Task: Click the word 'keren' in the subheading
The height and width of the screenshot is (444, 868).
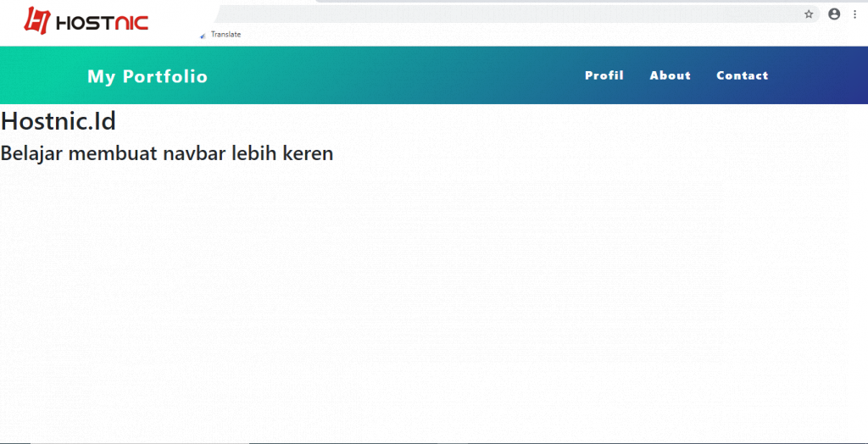Action: (x=309, y=153)
